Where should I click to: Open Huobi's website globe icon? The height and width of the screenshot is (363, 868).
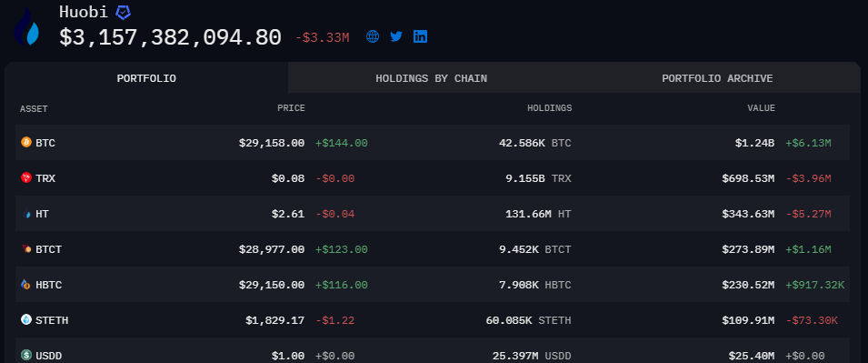[x=373, y=37]
